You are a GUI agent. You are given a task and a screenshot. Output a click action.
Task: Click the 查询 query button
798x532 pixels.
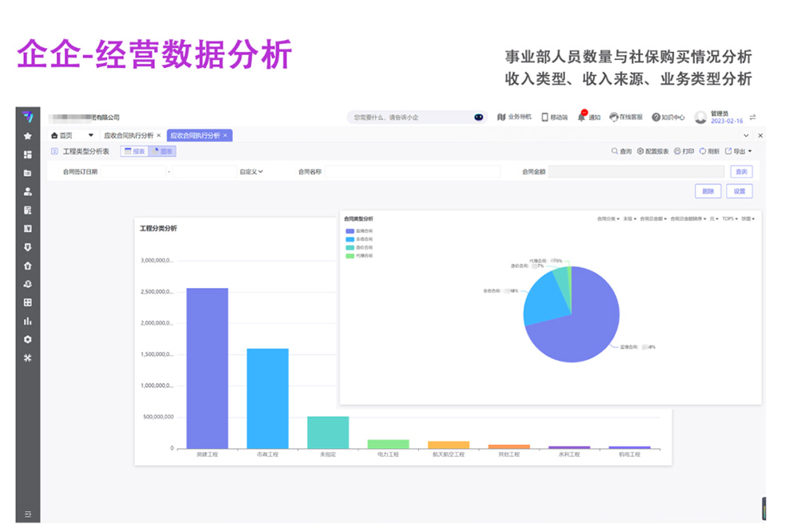tap(740, 171)
